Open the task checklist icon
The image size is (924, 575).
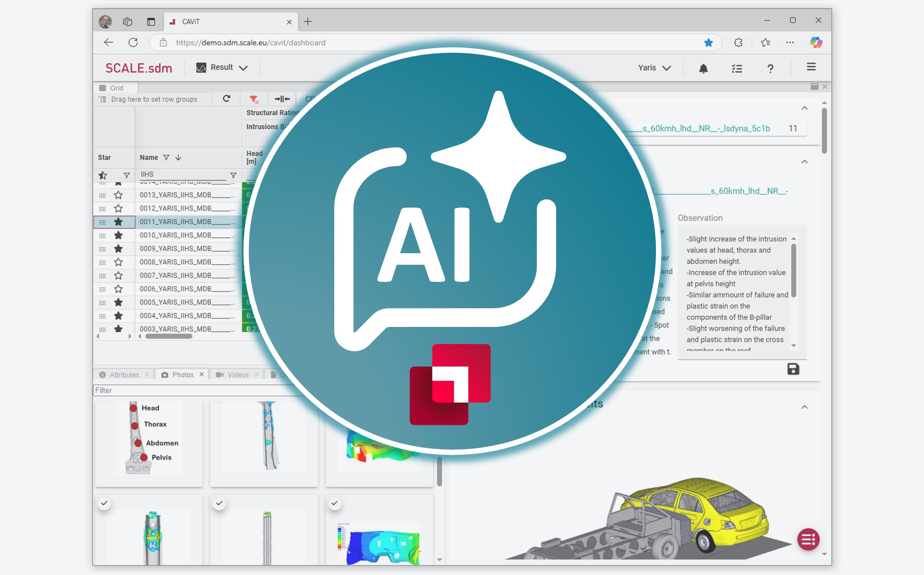pyautogui.click(x=737, y=68)
